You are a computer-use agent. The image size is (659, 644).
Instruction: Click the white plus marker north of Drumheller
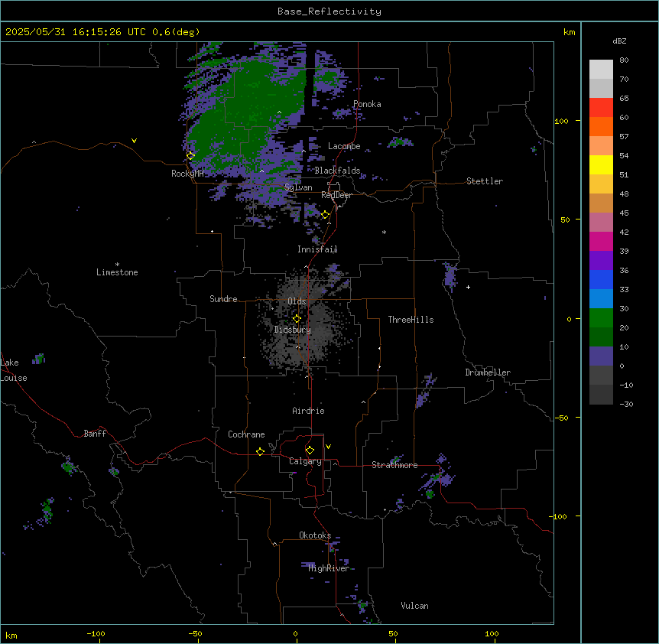point(468,287)
